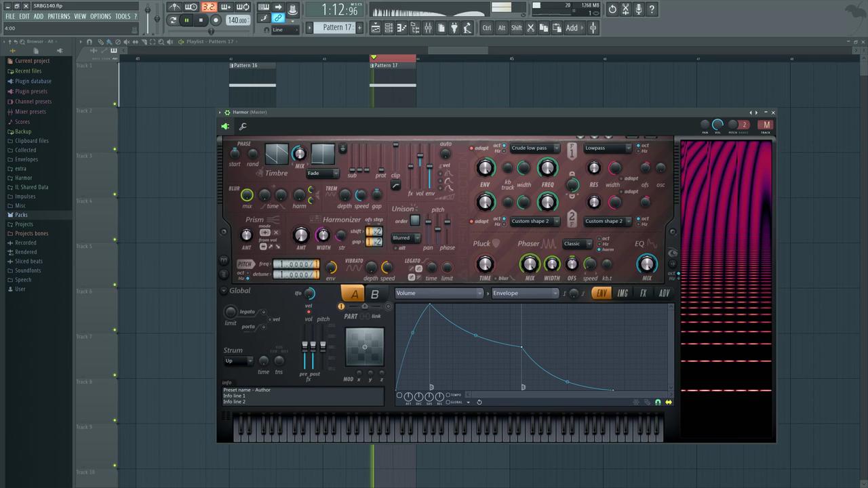Screen dimensions: 868x488
Task: Expand the Volume target dropdown
Action: [439, 293]
